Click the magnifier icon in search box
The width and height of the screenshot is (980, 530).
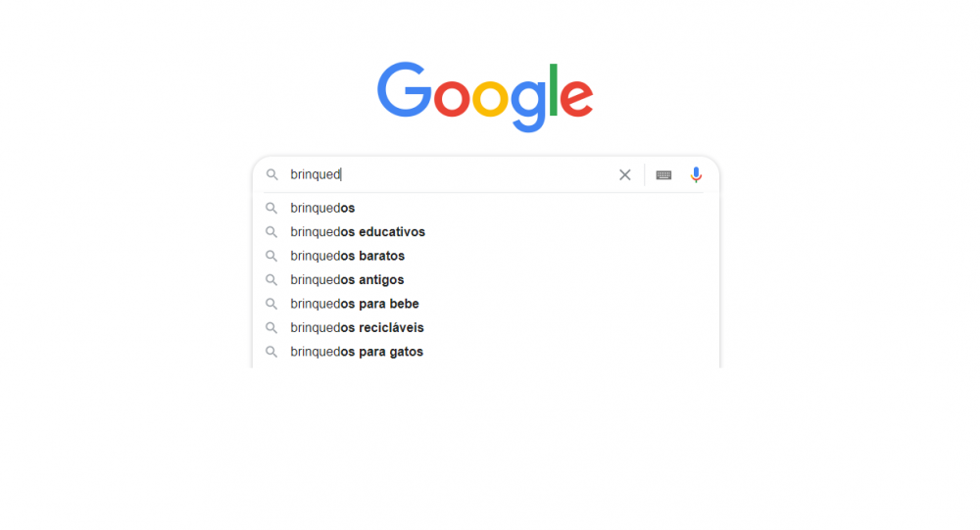coord(272,175)
